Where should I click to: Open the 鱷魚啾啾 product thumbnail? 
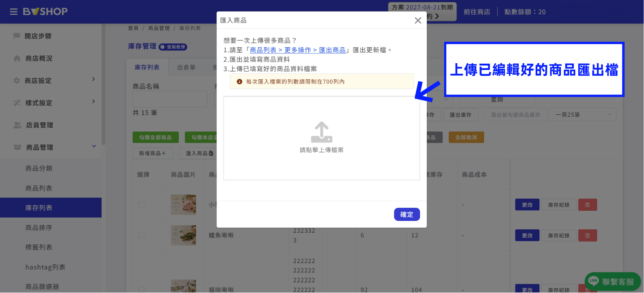tap(183, 235)
